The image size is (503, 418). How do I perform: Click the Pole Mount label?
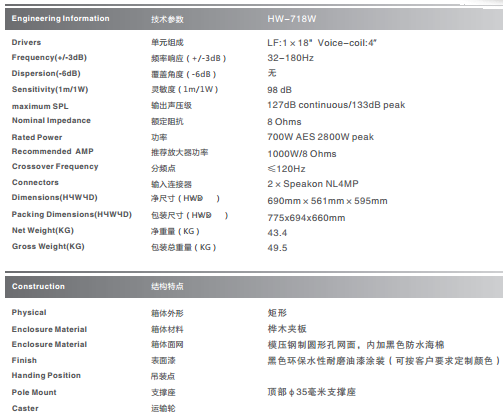(x=34, y=392)
